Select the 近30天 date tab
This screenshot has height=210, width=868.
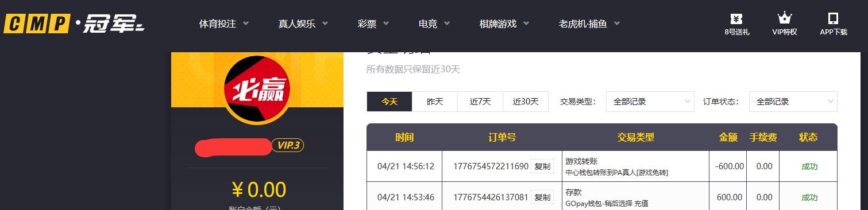point(526,102)
